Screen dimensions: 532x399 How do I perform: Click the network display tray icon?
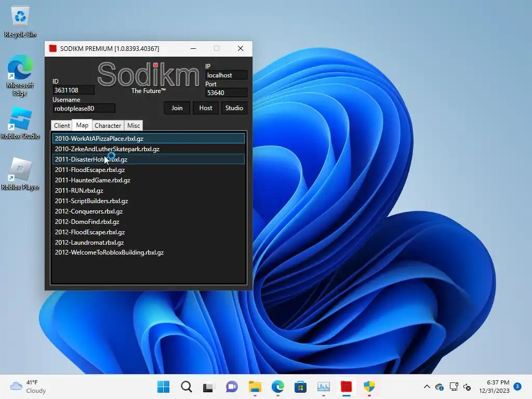(x=454, y=387)
